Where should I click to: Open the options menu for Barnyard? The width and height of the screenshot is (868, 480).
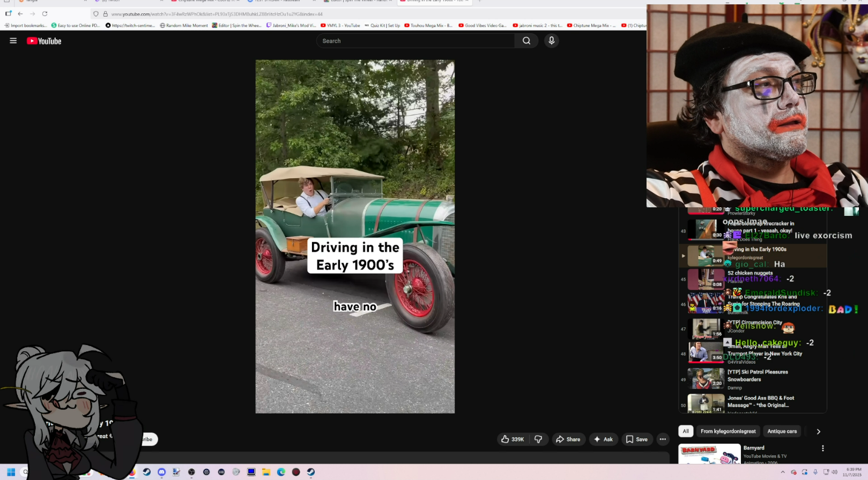[x=822, y=448]
